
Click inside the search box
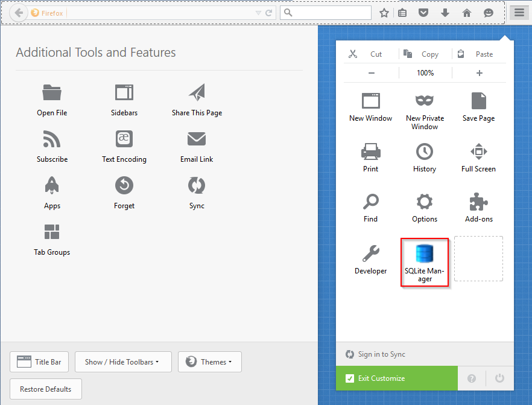pos(326,13)
